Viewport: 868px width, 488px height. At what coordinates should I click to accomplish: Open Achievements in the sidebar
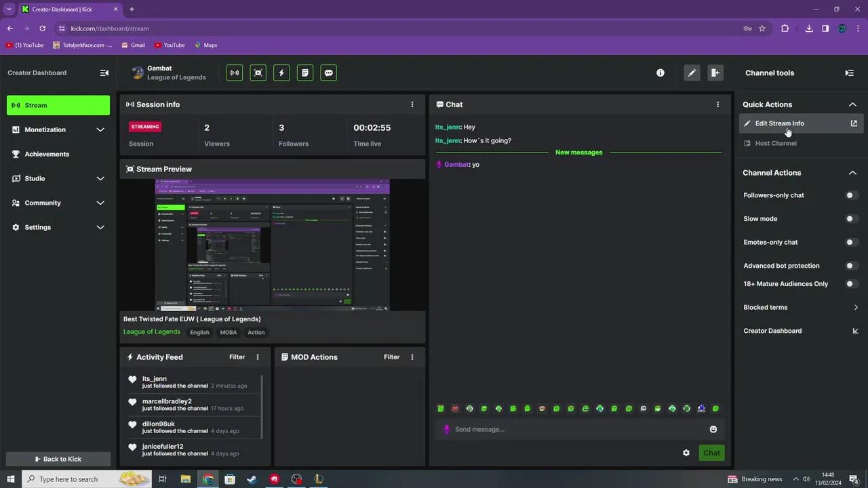pyautogui.click(x=47, y=154)
